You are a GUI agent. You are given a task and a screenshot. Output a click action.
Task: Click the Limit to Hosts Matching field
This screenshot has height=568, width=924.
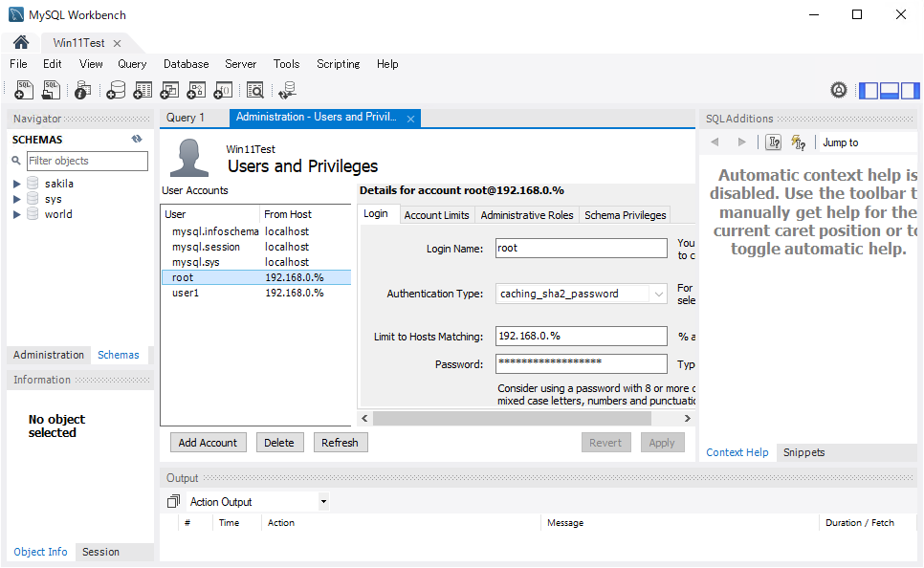tap(581, 336)
